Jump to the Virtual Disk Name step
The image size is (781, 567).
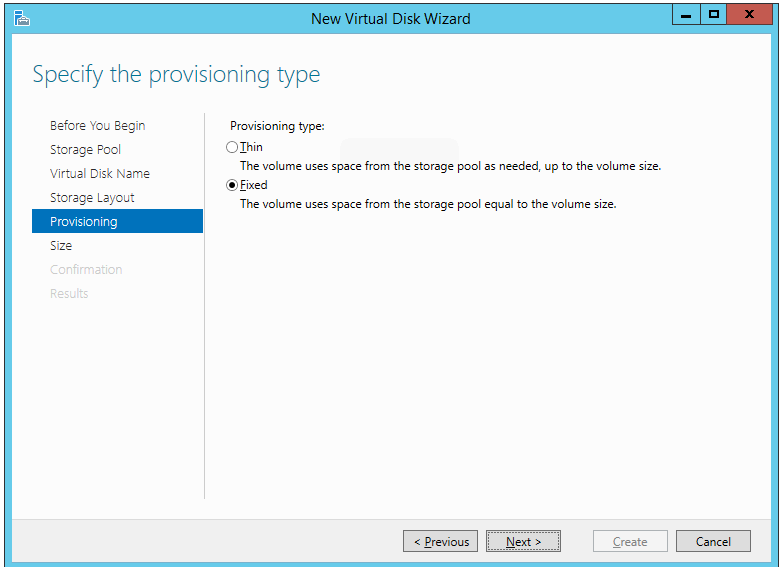(100, 173)
